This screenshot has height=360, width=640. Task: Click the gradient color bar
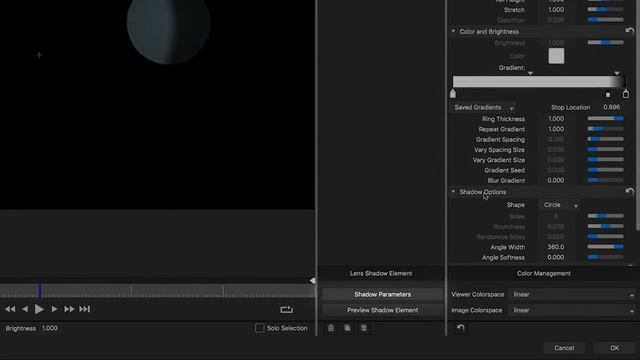(x=538, y=82)
